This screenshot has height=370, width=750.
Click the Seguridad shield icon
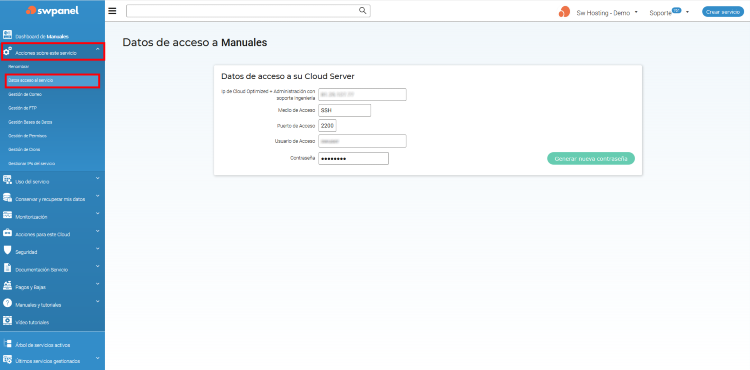7,250
